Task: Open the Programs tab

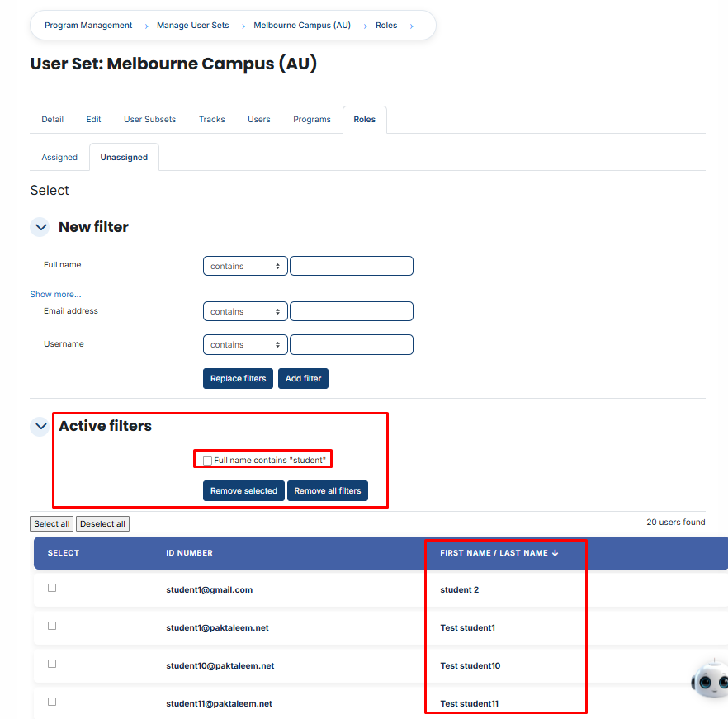Action: coord(312,120)
